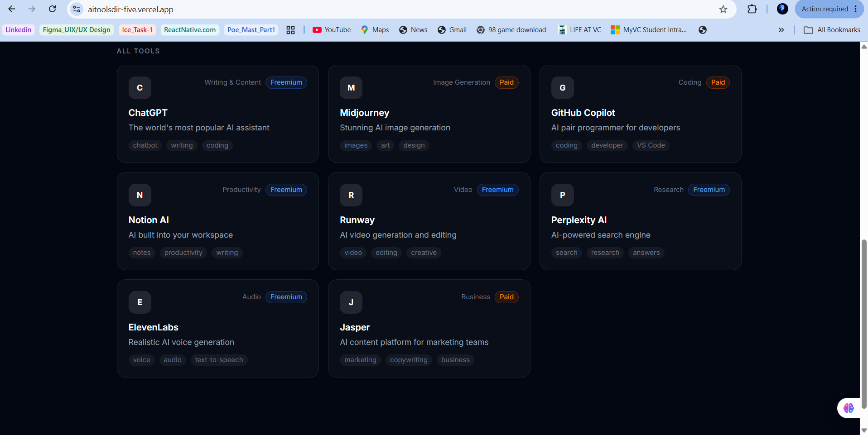Open the Notion AI tool title
Viewport: 868px width, 435px height.
pyautogui.click(x=149, y=220)
